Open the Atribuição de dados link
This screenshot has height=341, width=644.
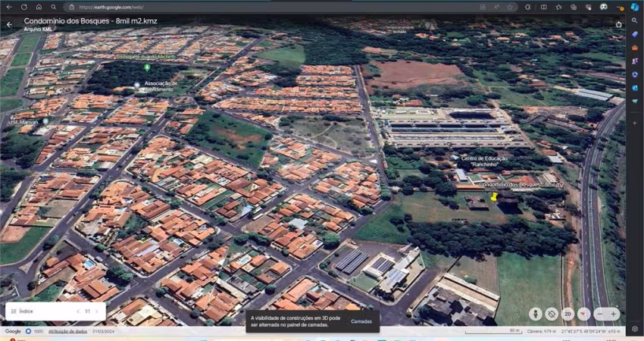click(x=67, y=331)
